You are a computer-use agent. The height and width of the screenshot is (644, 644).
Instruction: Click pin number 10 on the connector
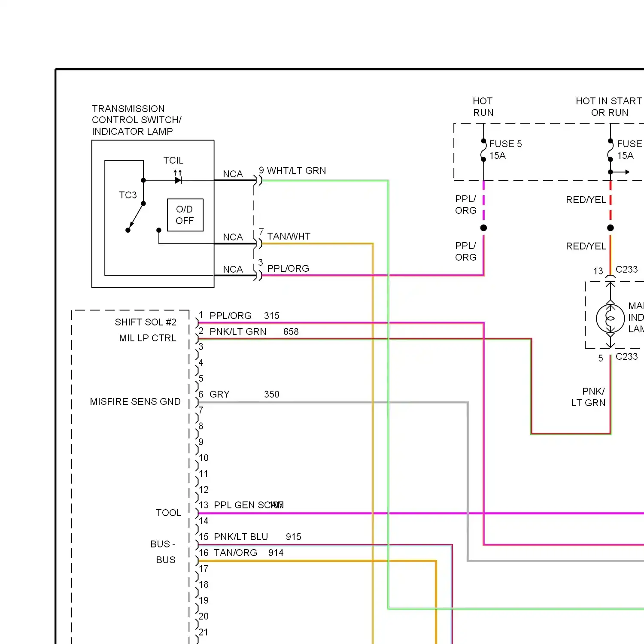pyautogui.click(x=204, y=458)
